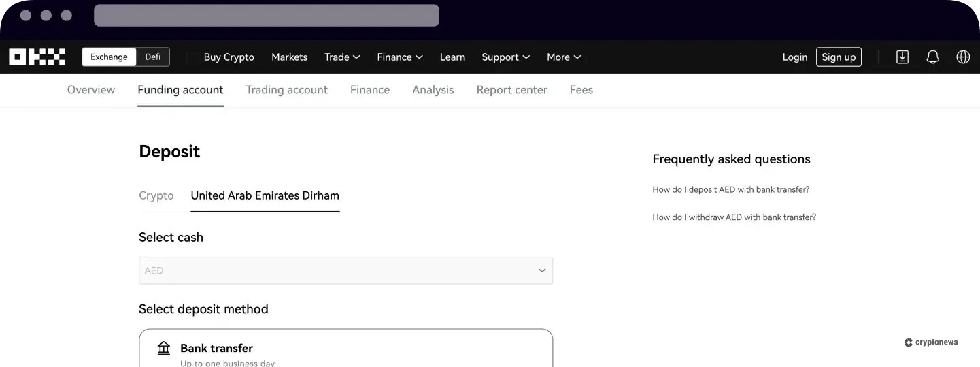Open the notifications bell
Viewport: 980px width, 367px height.
click(933, 57)
